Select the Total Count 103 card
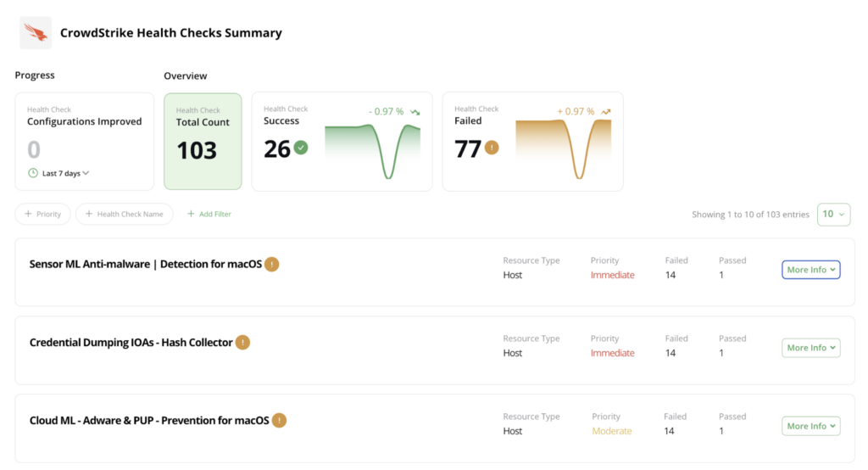Screen dimensions: 868x470 (x=203, y=142)
